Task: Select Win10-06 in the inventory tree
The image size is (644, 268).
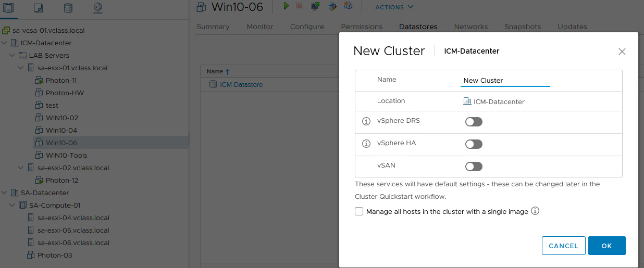Action: (61, 143)
